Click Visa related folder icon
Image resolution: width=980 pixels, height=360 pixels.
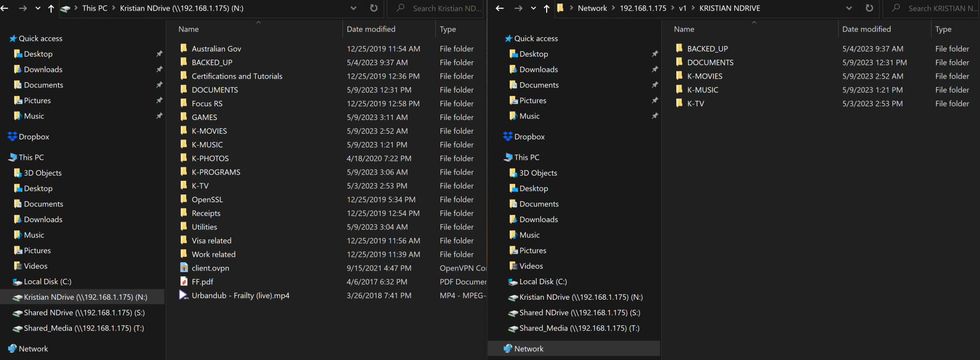[x=184, y=240]
